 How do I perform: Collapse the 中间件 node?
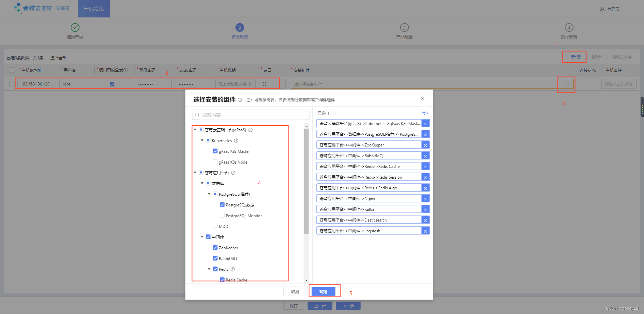[202, 237]
